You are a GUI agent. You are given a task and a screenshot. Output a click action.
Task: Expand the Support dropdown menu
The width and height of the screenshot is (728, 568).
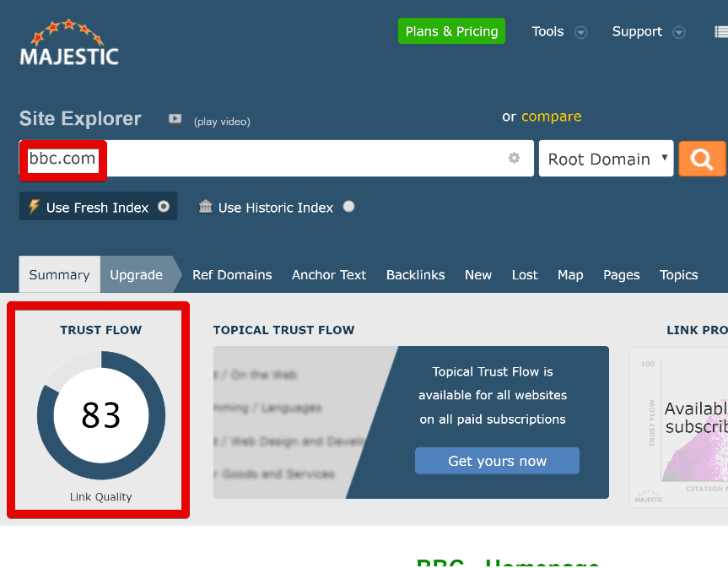[x=648, y=32]
